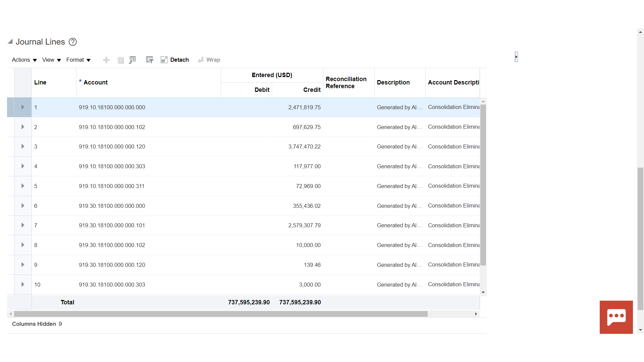This screenshot has width=644, height=362.
Task: Click credit amount 697,629.75
Action: 307,127
